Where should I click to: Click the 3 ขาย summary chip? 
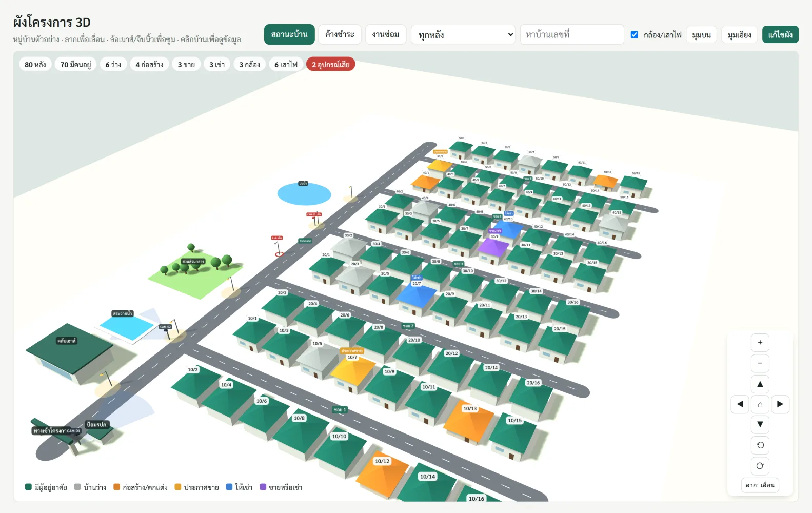click(x=186, y=65)
